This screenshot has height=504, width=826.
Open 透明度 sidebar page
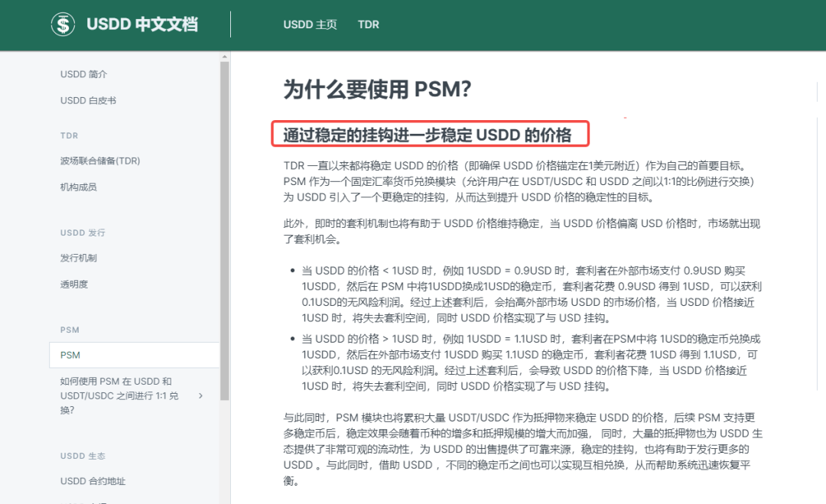74,285
